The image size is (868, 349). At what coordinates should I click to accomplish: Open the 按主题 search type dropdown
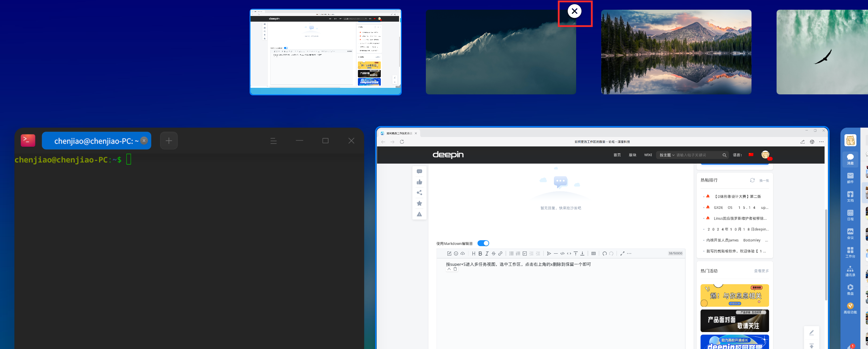point(667,155)
